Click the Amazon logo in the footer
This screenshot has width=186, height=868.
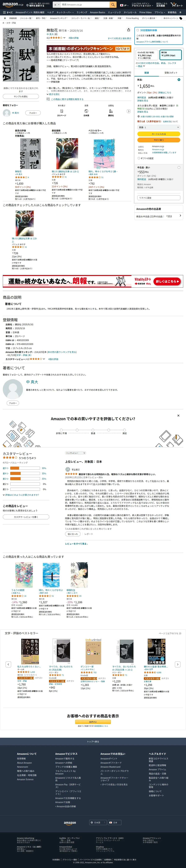coord(70,823)
